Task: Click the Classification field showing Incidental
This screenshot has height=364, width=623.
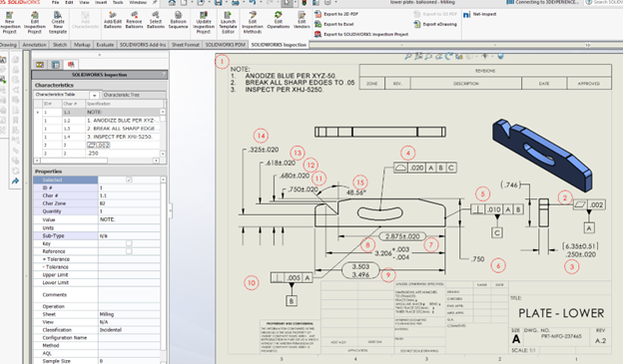Action: click(x=129, y=330)
